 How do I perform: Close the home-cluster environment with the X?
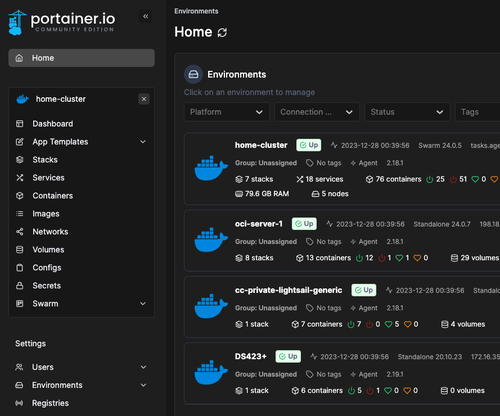[144, 99]
